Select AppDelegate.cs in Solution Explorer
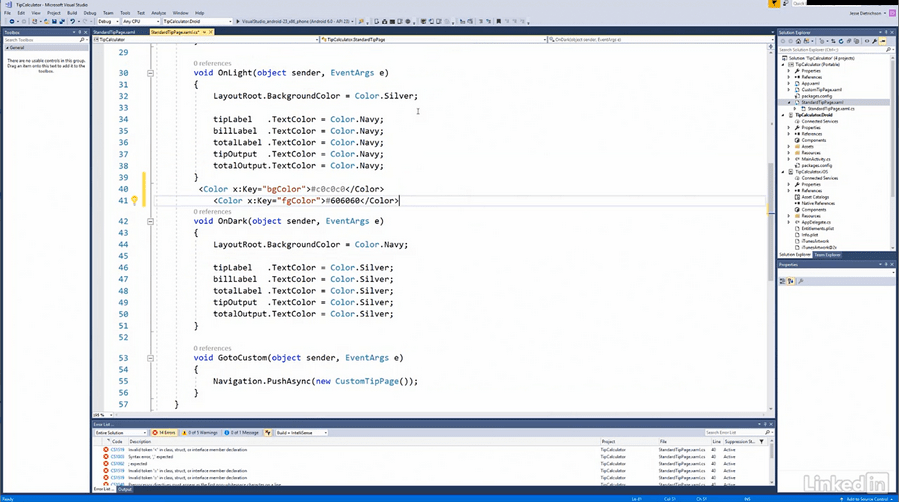 pos(815,222)
